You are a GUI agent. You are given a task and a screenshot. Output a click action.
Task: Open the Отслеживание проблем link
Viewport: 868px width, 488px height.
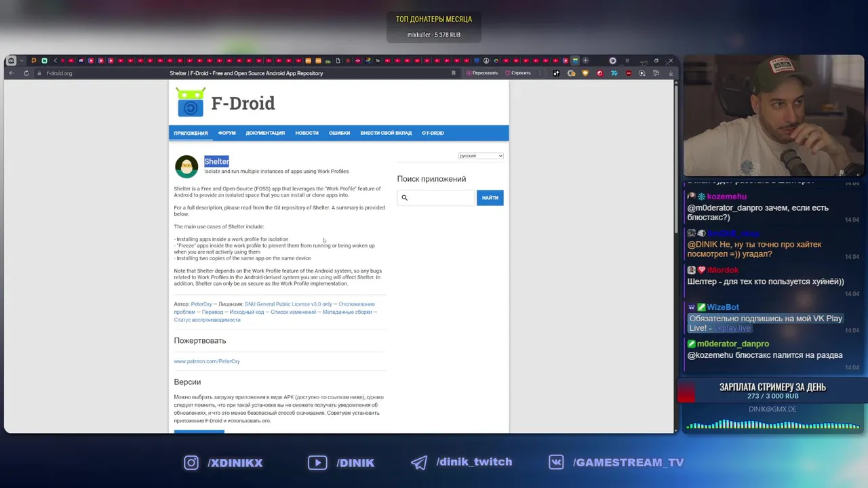[x=357, y=304]
